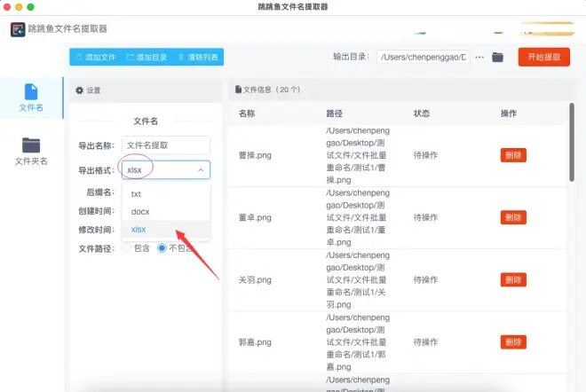The width and height of the screenshot is (586, 392).
Task: Delete the 董卓.png row
Action: (513, 217)
